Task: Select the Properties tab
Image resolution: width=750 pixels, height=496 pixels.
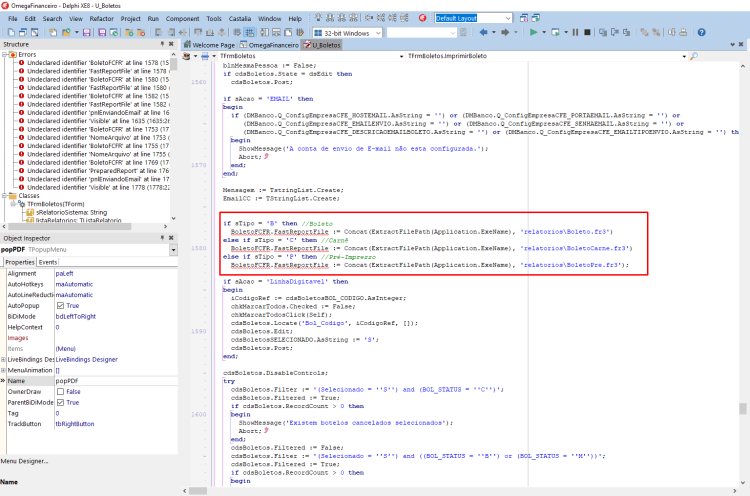Action: (x=20, y=262)
